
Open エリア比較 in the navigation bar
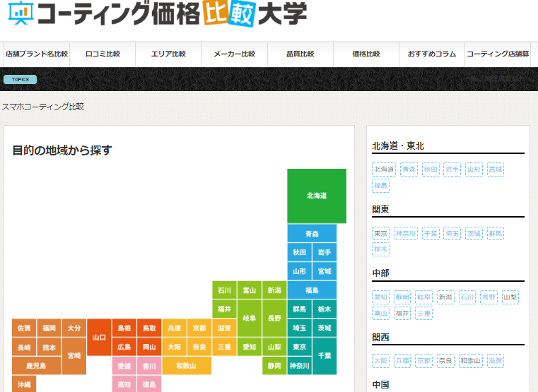pyautogui.click(x=168, y=54)
